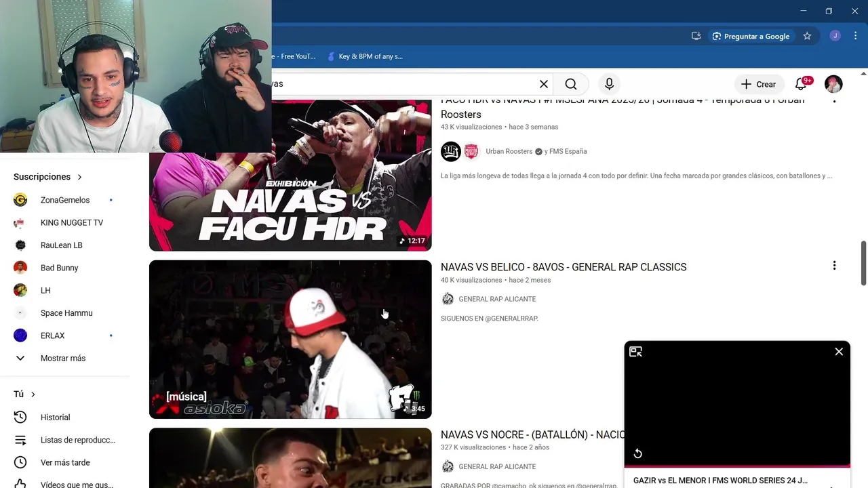Expand the miniplayer to full view
The image size is (868, 488).
click(x=635, y=352)
